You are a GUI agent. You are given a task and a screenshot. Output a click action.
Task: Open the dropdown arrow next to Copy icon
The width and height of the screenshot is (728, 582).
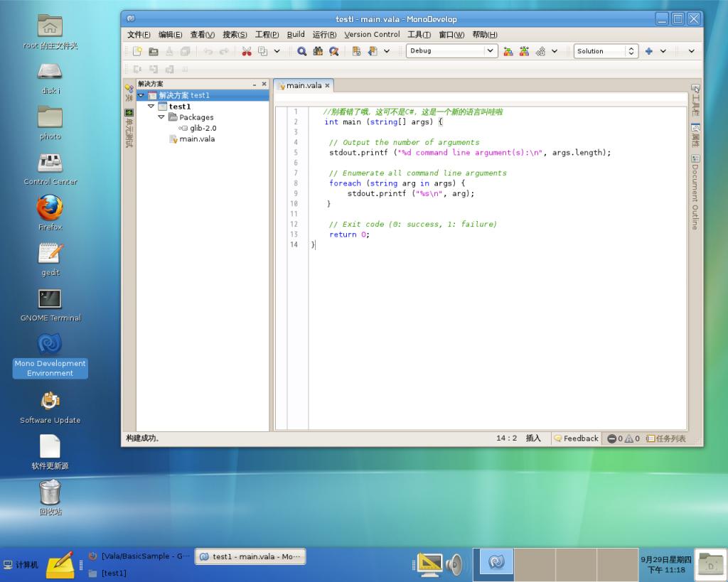click(x=277, y=51)
